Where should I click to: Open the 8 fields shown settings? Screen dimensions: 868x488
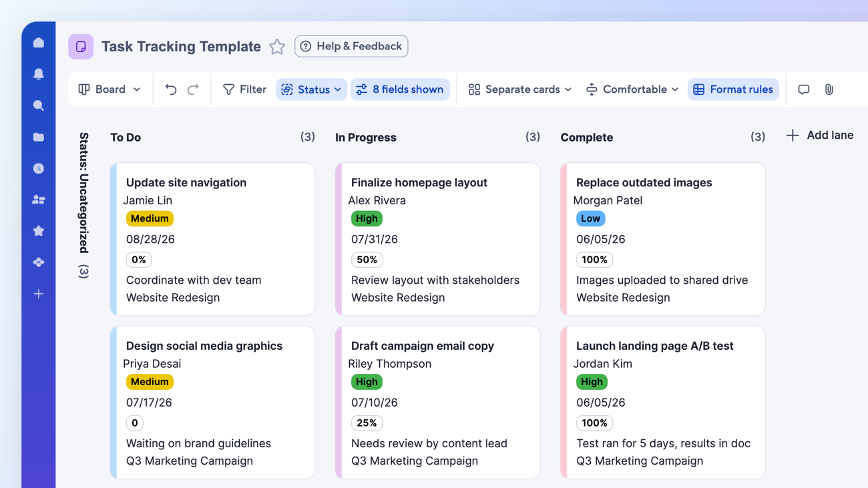(x=400, y=89)
